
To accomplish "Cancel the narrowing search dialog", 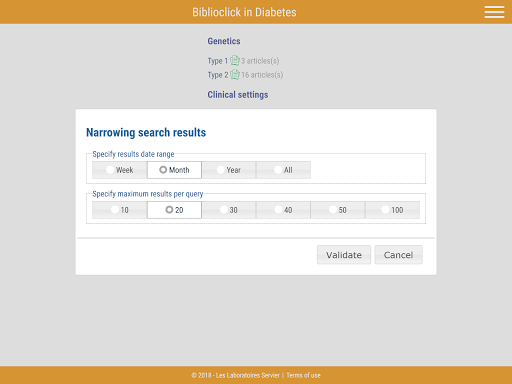I will [398, 255].
